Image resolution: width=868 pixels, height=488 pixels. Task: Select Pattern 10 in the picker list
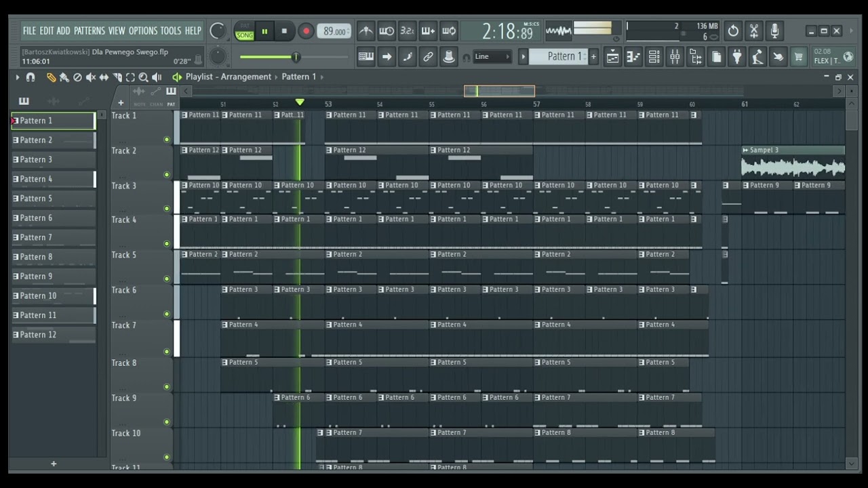(54, 296)
